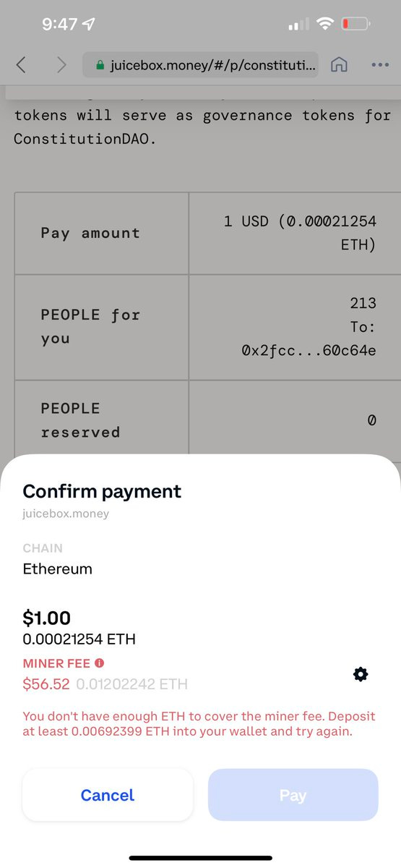The image size is (401, 868).
Task: Tap the disabled Pay button
Action: pyautogui.click(x=293, y=795)
